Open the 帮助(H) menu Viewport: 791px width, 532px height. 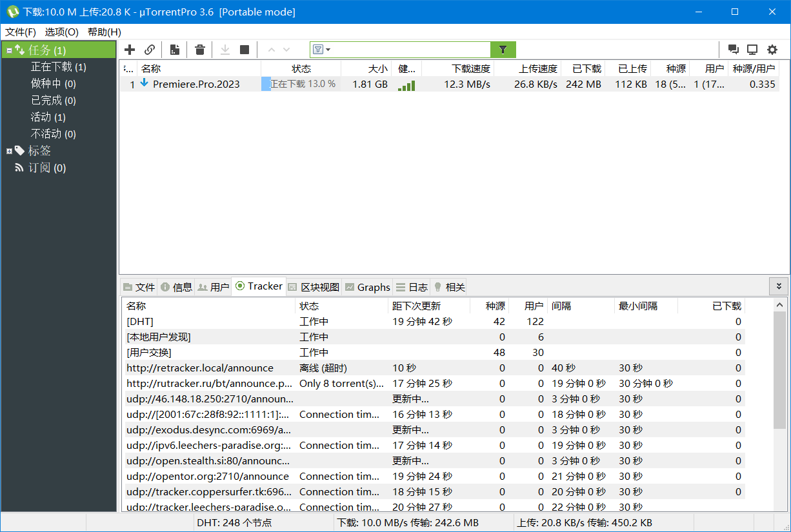click(x=103, y=32)
